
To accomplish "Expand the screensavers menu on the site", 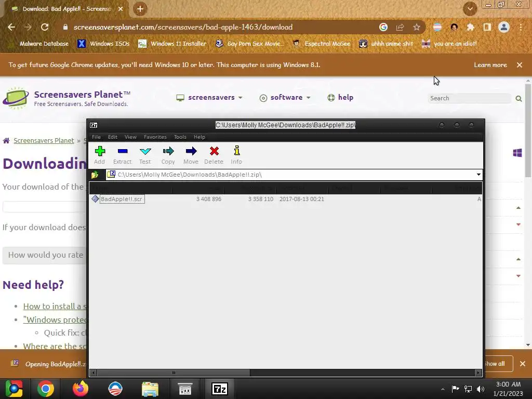I will pyautogui.click(x=209, y=98).
